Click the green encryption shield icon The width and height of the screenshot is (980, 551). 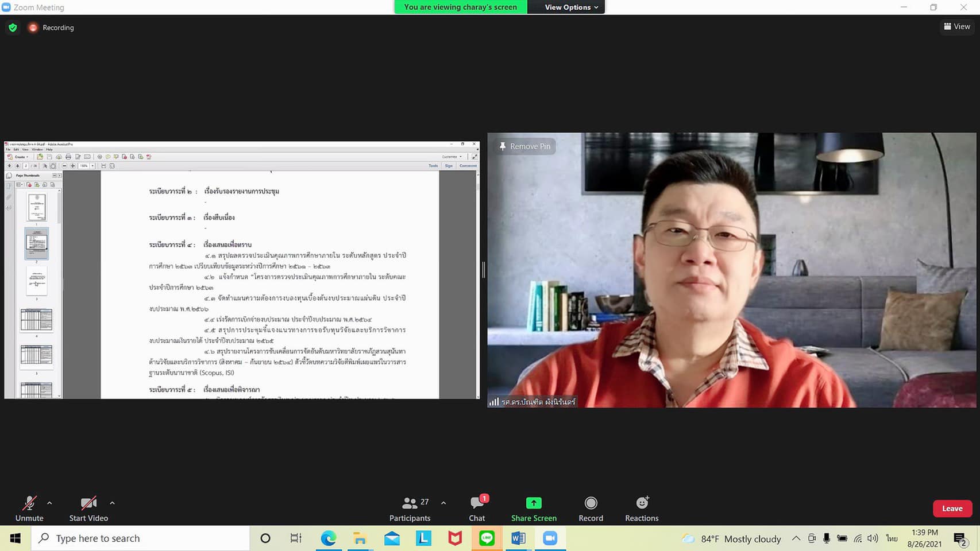[x=13, y=28]
